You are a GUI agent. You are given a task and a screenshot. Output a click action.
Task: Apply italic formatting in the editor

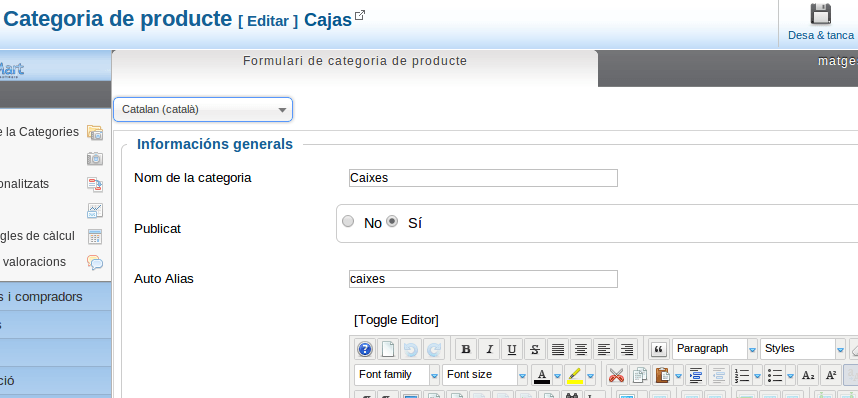(489, 349)
